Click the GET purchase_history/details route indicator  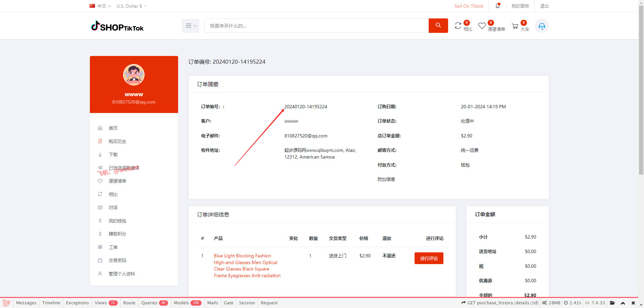pos(500,303)
